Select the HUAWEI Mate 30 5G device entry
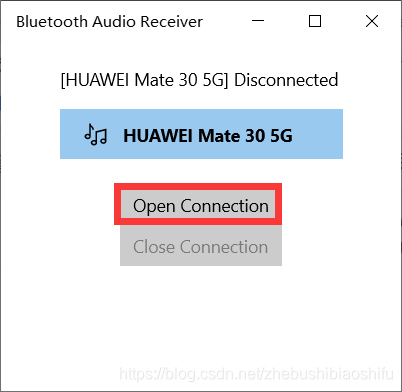The width and height of the screenshot is (402, 392). 201,134
